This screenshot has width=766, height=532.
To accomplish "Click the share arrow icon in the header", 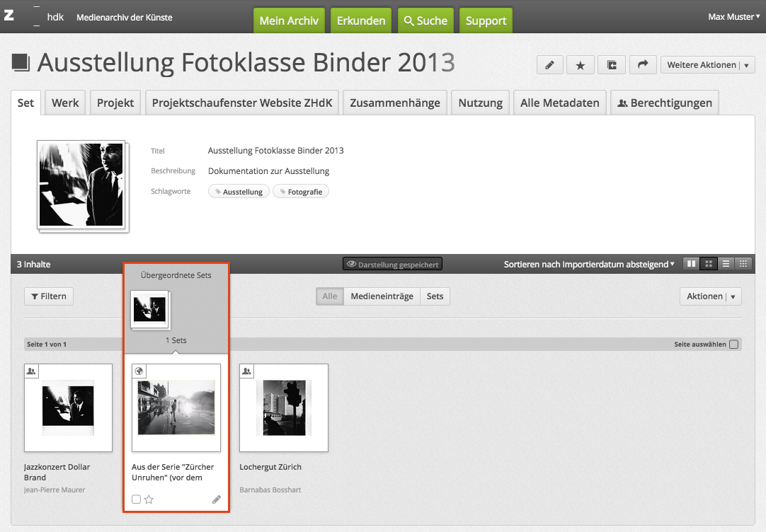I will click(642, 65).
